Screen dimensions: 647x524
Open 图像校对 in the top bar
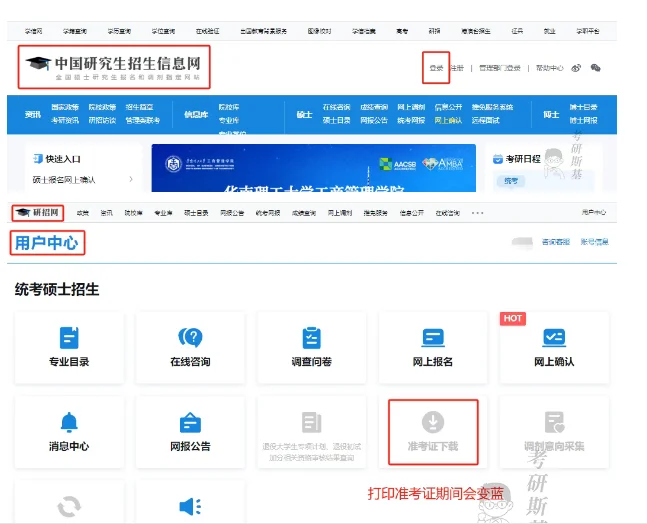[319, 31]
